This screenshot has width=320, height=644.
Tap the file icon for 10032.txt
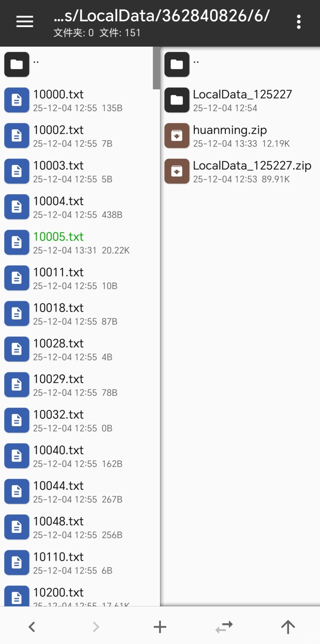[x=17, y=420]
